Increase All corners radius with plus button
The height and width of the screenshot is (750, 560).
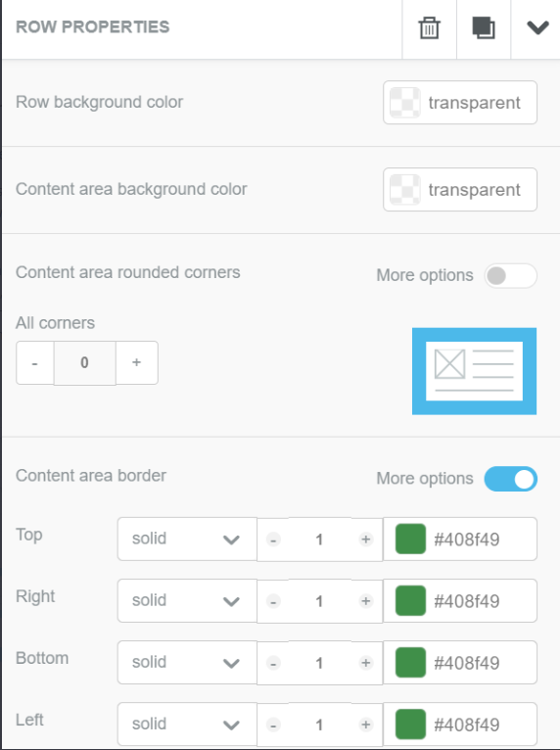click(x=137, y=362)
